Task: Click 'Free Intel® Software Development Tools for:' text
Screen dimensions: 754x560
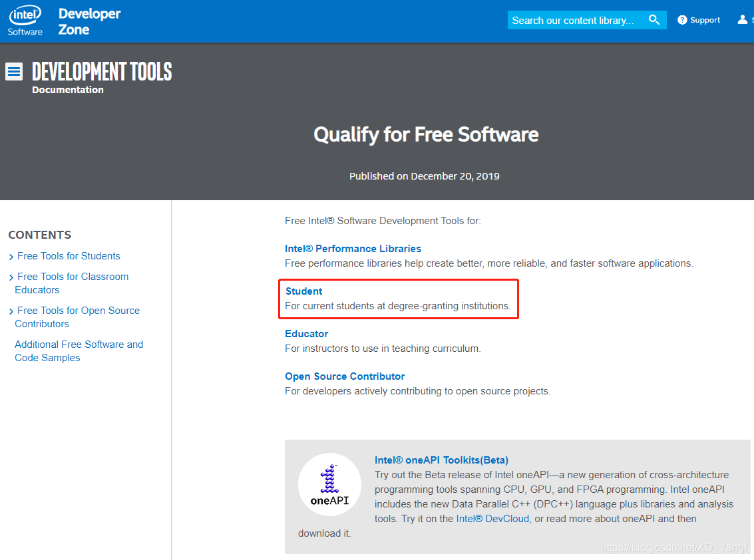Action: click(383, 221)
